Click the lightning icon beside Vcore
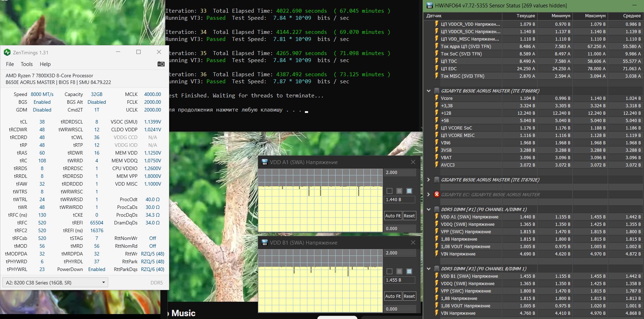The image size is (644, 319). point(437,98)
